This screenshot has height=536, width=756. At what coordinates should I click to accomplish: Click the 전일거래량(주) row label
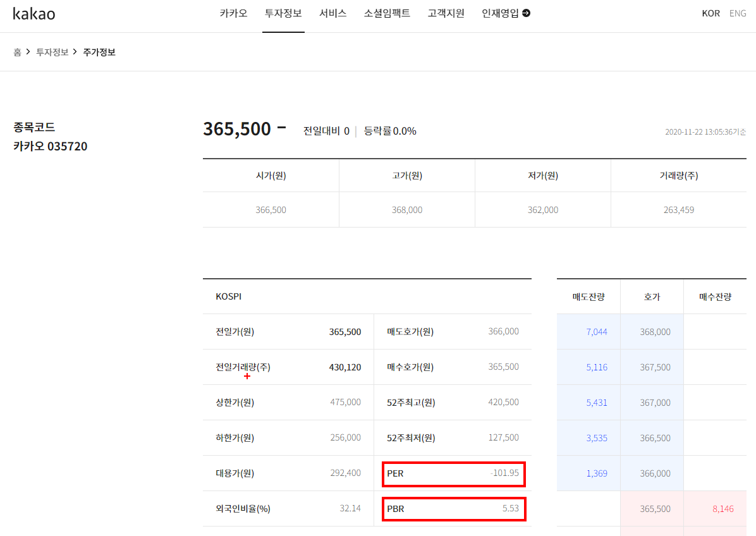(x=243, y=367)
